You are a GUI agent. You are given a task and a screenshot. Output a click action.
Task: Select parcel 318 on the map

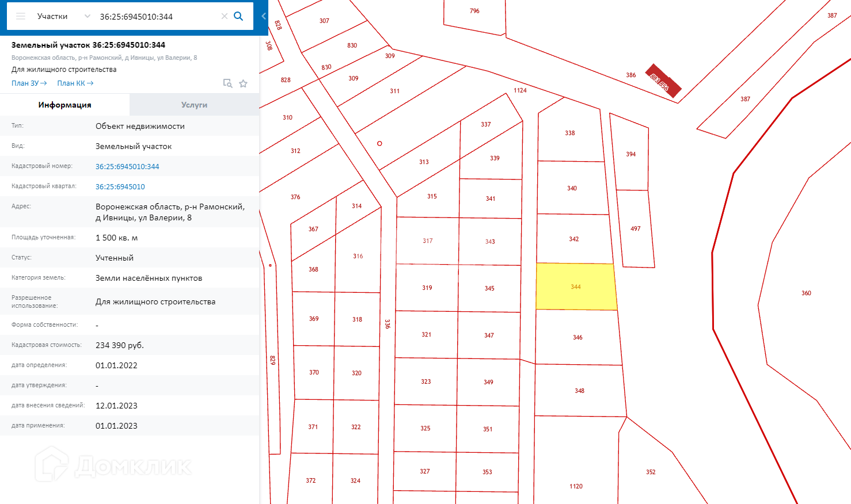[x=358, y=319]
